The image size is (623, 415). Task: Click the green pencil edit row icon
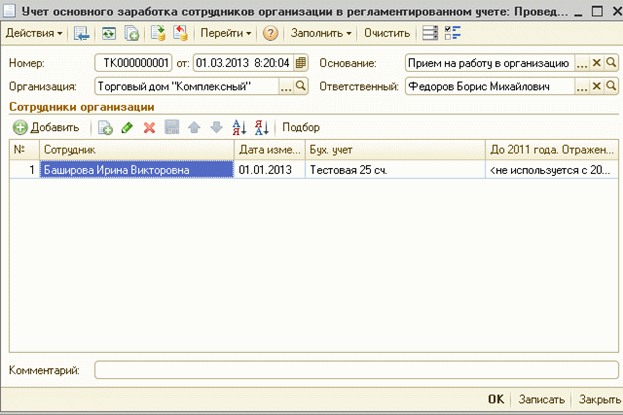[127, 128]
